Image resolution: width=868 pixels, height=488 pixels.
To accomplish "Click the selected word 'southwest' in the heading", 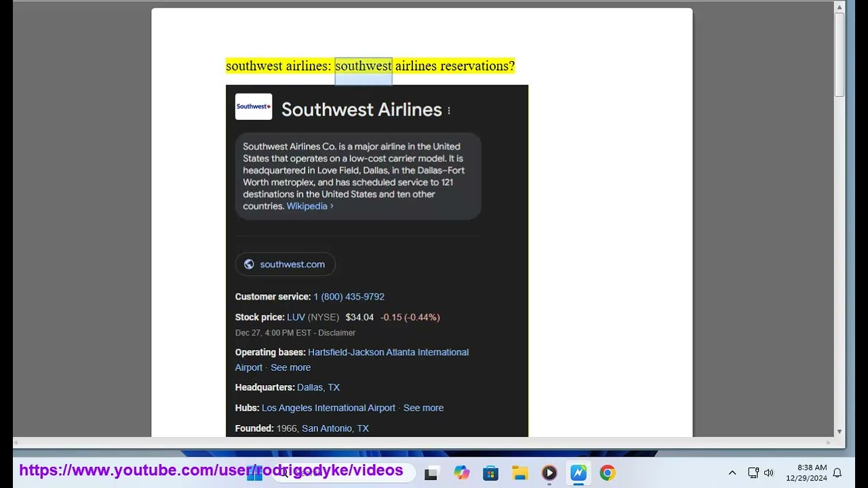I will click(x=363, y=66).
